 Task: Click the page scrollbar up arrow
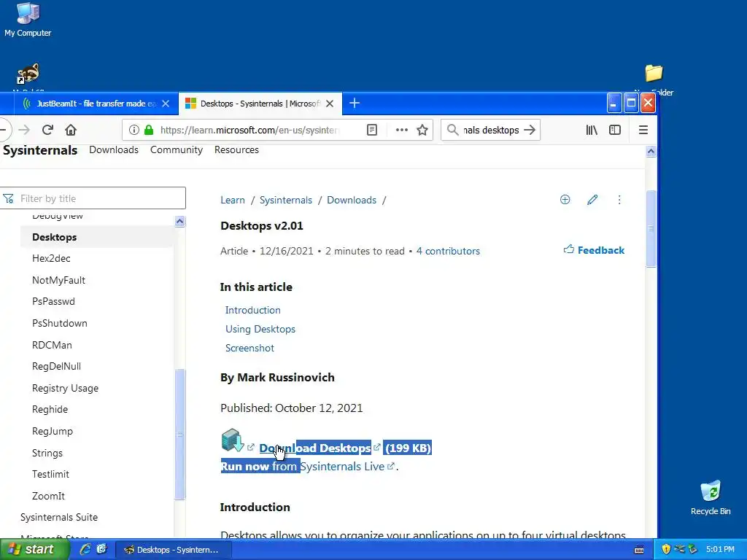pyautogui.click(x=651, y=152)
